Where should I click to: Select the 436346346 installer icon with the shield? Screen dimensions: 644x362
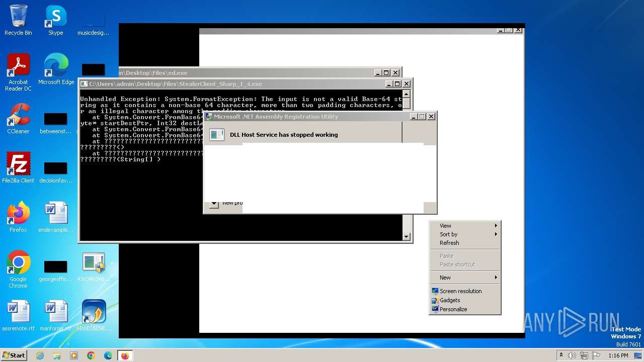94,266
